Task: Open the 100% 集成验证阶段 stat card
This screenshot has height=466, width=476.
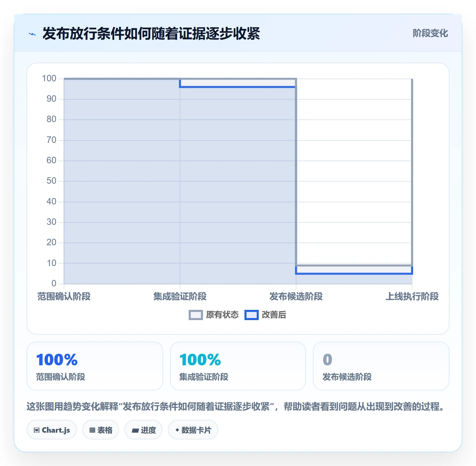Action: [238, 366]
